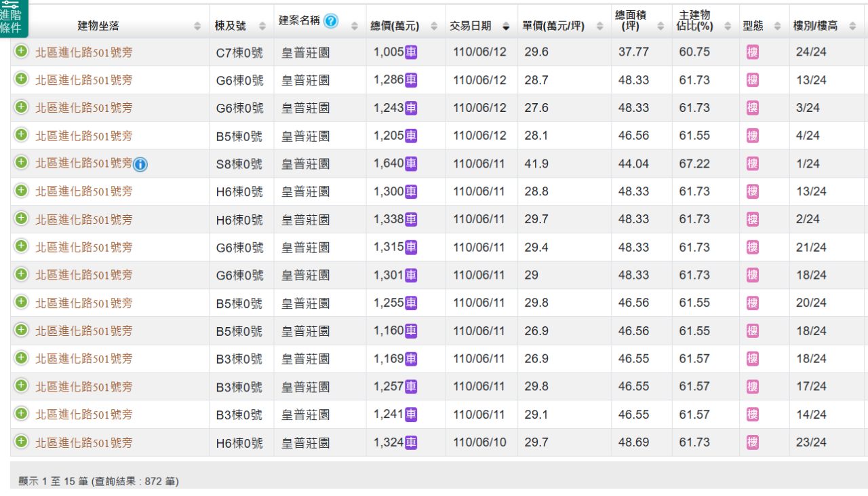Image resolution: width=868 pixels, height=496 pixels.
Task: Open the 北區進化路501號旁 address link in the 1,255 row
Action: [x=84, y=303]
